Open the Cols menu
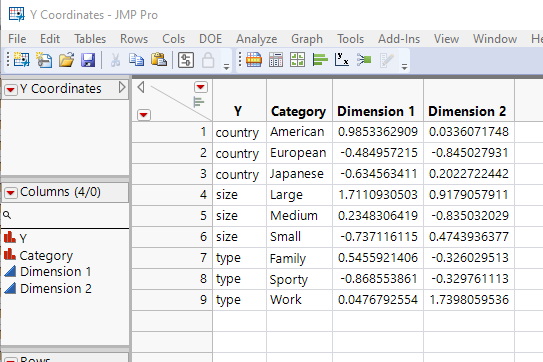Viewport: 543px width, 362px height. 173,39
